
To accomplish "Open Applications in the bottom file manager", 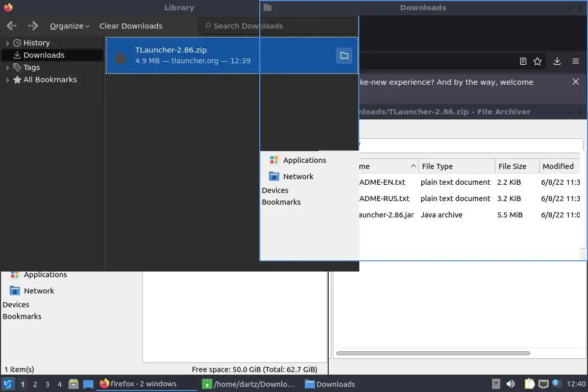I will pyautogui.click(x=38, y=275).
